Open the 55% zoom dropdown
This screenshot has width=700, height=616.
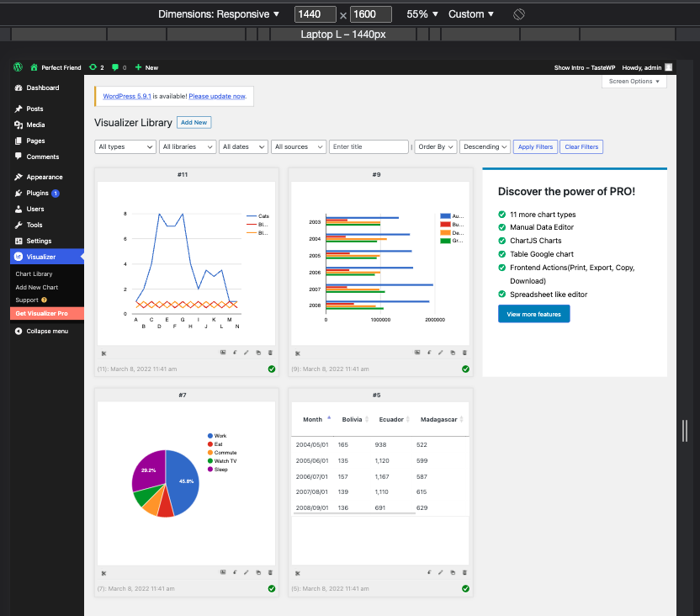(x=422, y=14)
